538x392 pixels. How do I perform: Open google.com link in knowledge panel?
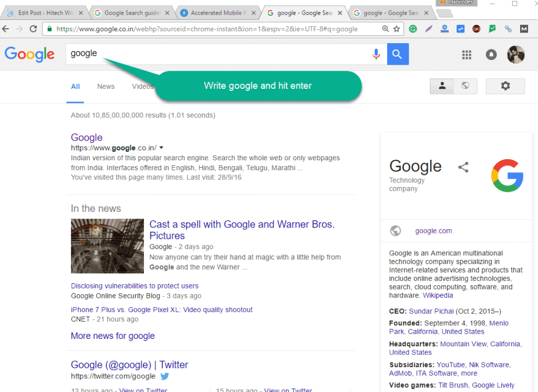[433, 231]
